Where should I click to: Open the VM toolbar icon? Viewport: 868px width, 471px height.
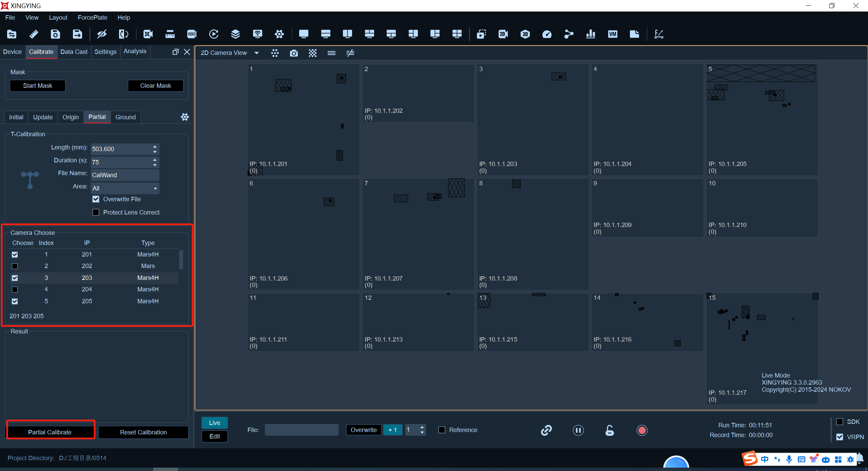[x=613, y=34]
